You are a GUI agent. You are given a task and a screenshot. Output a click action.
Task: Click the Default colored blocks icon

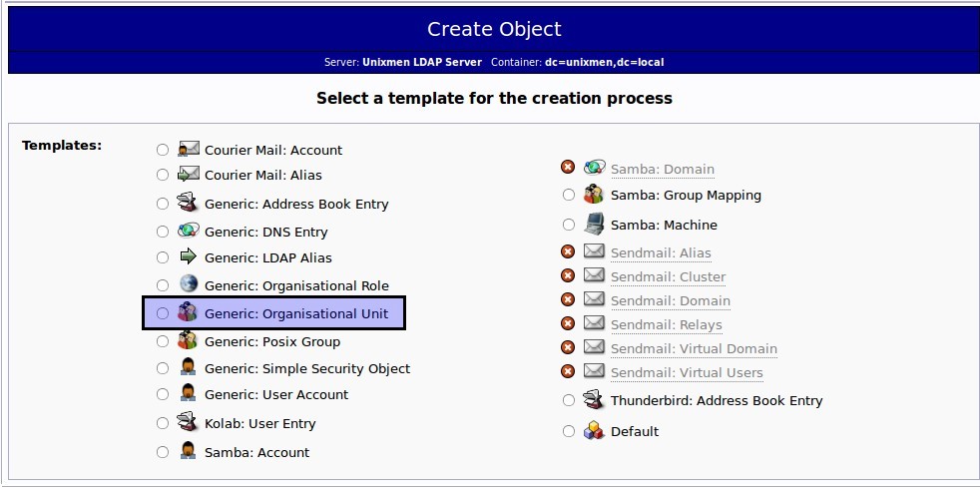(x=594, y=430)
